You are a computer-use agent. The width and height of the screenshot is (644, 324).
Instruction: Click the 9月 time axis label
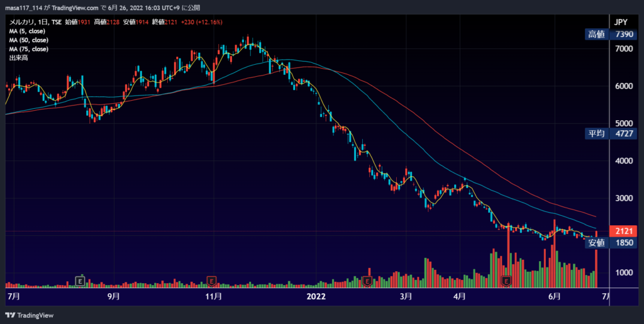113,296
